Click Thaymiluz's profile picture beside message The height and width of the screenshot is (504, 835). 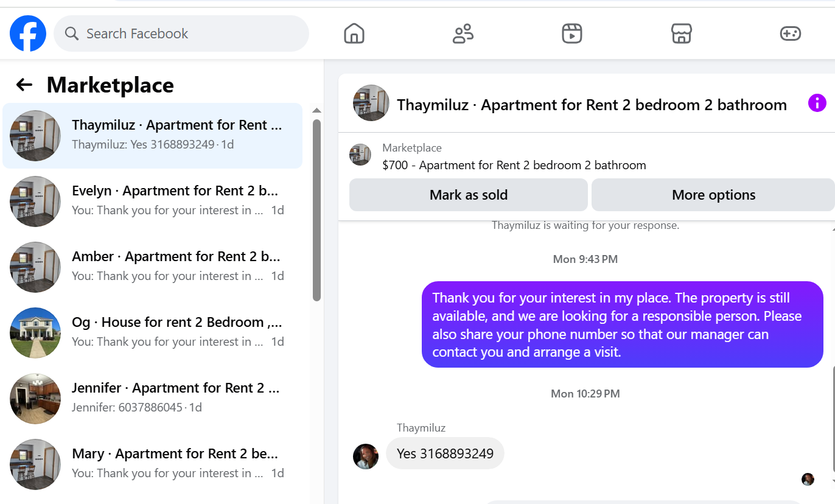(366, 457)
